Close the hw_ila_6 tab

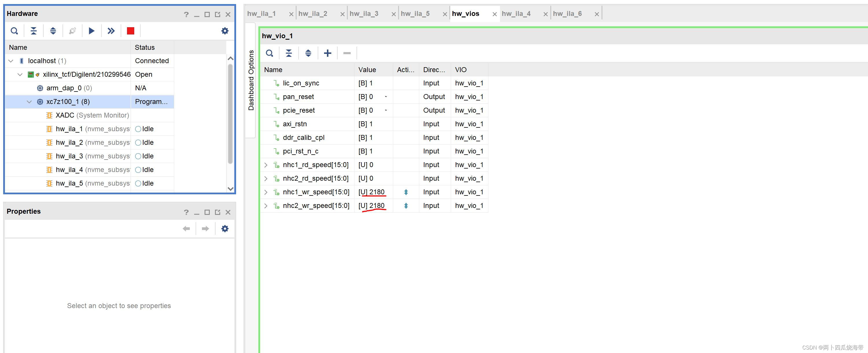click(596, 14)
